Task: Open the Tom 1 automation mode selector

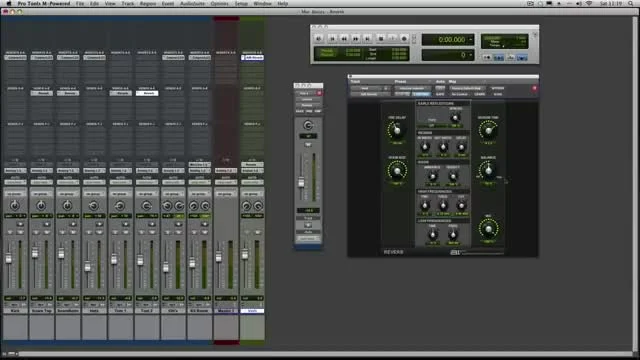Action: (x=120, y=182)
